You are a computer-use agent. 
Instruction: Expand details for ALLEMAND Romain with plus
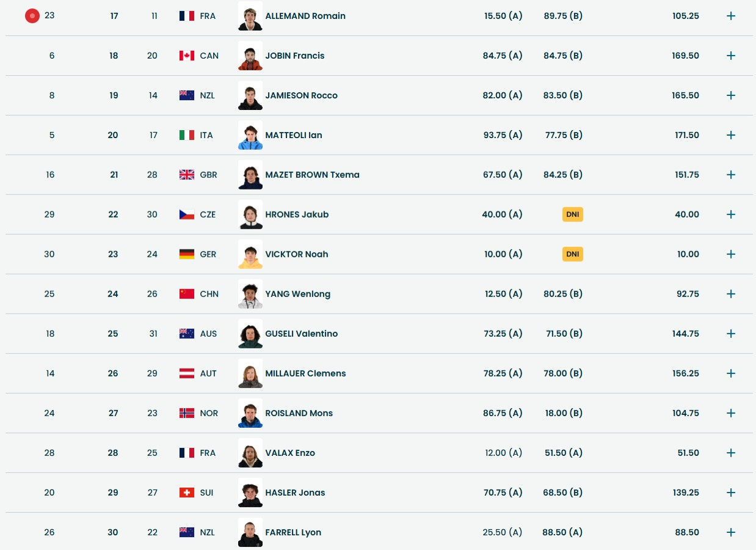coord(730,16)
